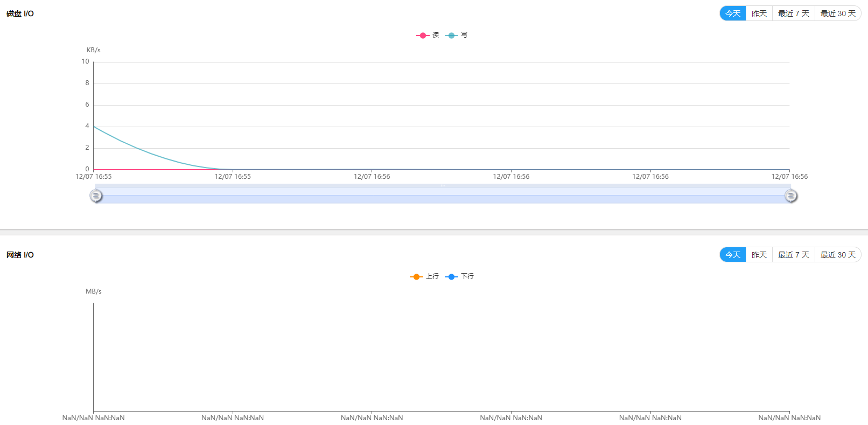Click the y-axis value 4

click(87, 126)
